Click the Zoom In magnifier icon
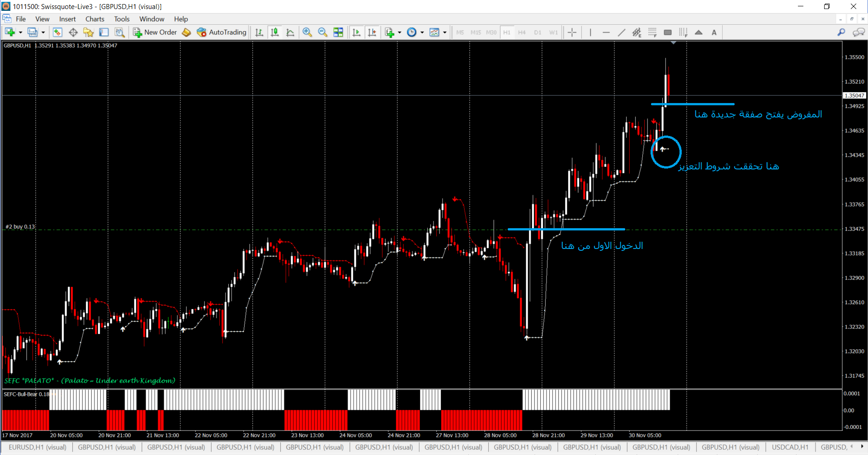The image size is (868, 455). pos(307,32)
